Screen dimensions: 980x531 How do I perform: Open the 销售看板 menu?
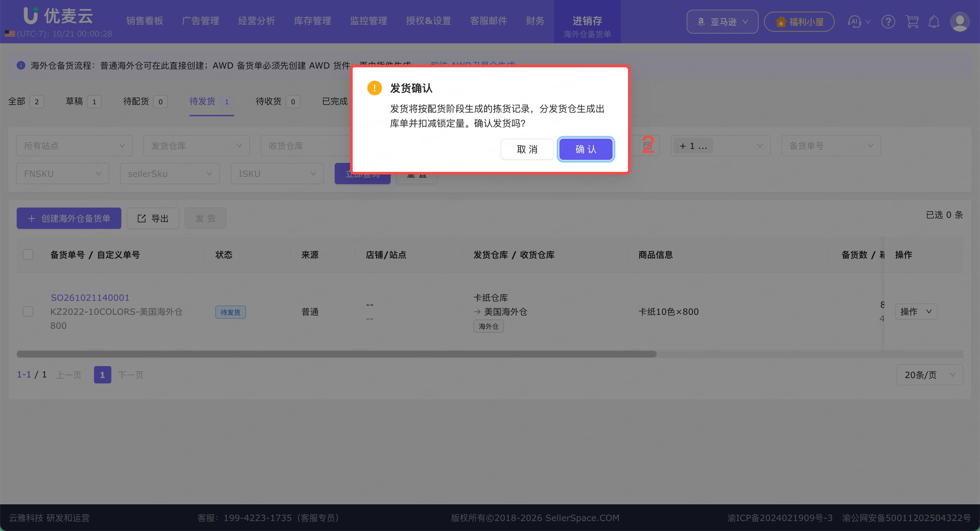point(145,21)
